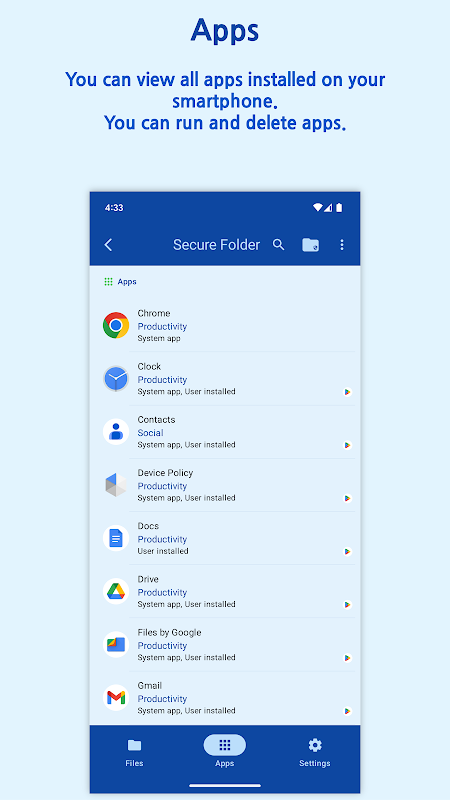450x800 pixels.
Task: Tap the Gmail app icon
Action: 116,697
